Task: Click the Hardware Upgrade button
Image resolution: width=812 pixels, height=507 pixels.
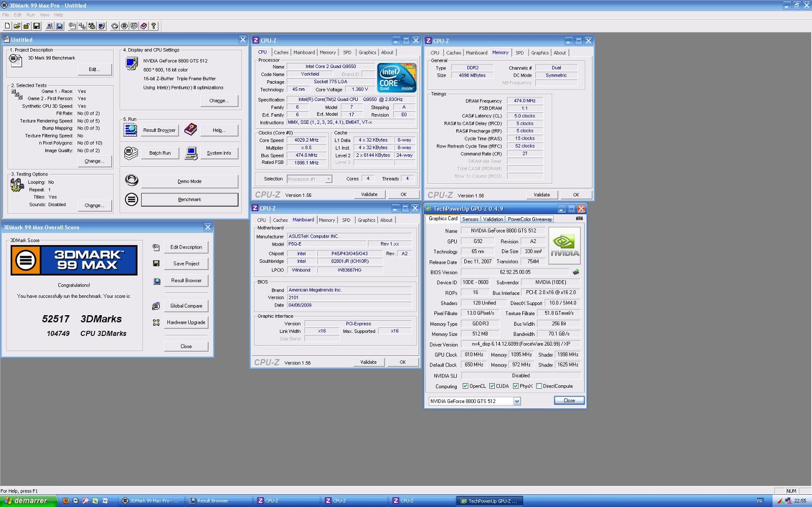Action: point(186,322)
